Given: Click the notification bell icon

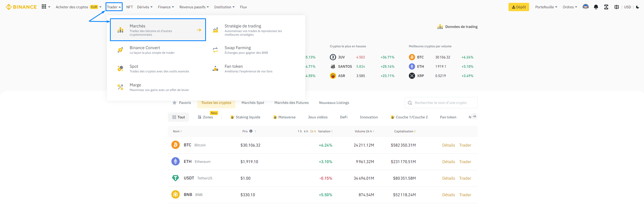Looking at the screenshot, I should pos(596,7).
